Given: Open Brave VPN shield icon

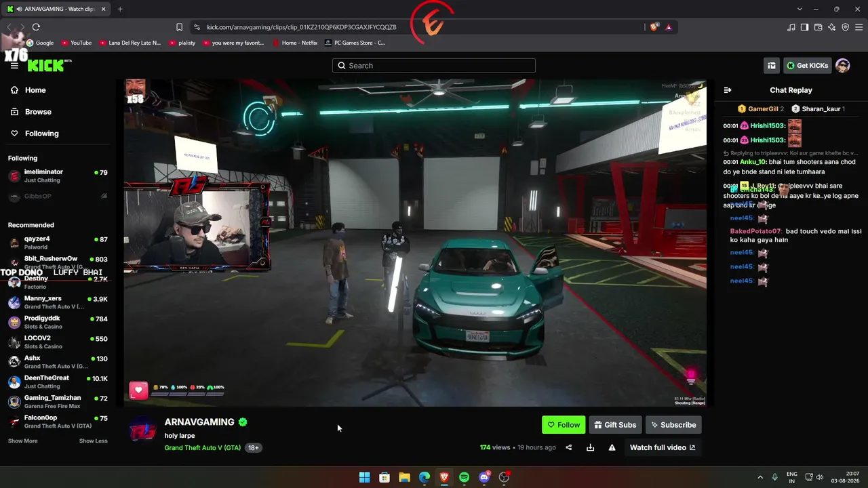Looking at the screenshot, I should tap(846, 27).
